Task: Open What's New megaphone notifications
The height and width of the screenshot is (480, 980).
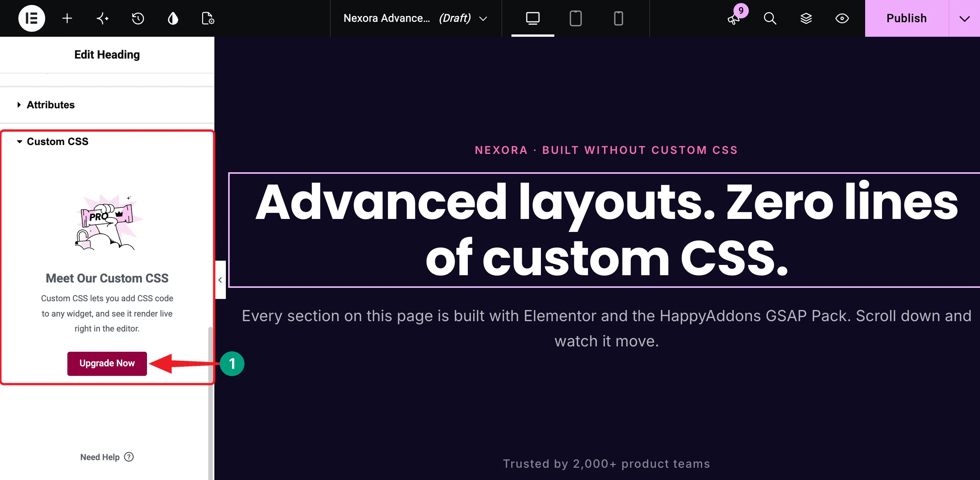Action: (x=734, y=18)
